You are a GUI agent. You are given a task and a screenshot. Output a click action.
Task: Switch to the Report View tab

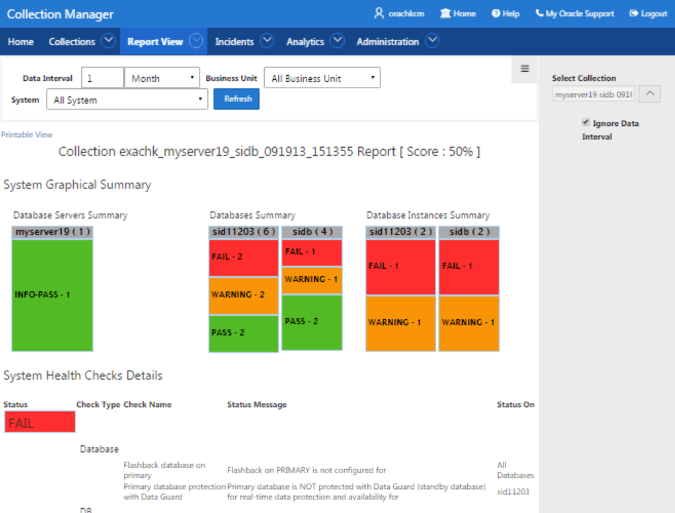(155, 42)
